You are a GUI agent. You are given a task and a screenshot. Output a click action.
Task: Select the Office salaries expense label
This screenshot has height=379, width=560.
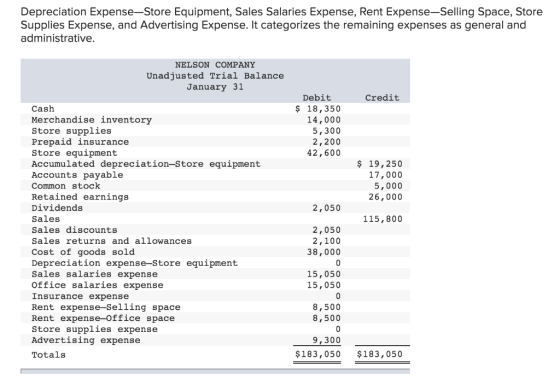(97, 286)
